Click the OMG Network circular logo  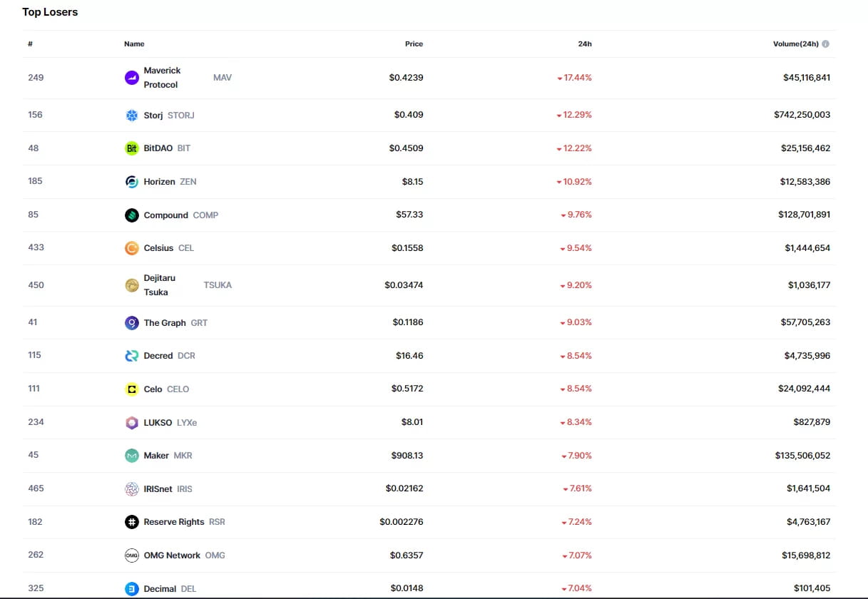[132, 555]
